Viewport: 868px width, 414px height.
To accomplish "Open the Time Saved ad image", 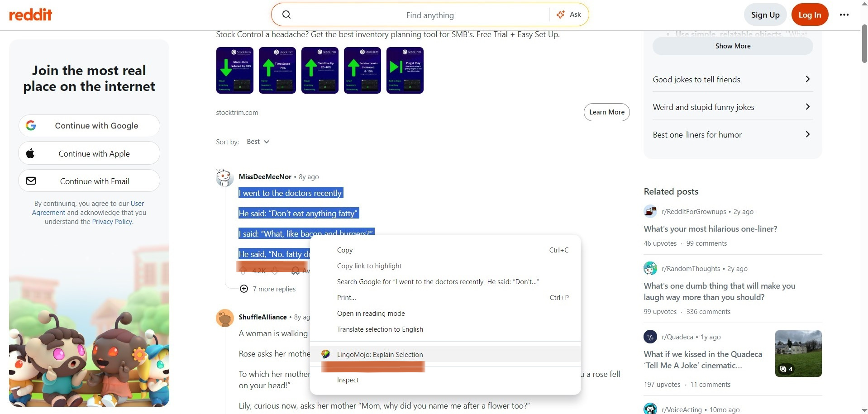I will click(x=277, y=70).
